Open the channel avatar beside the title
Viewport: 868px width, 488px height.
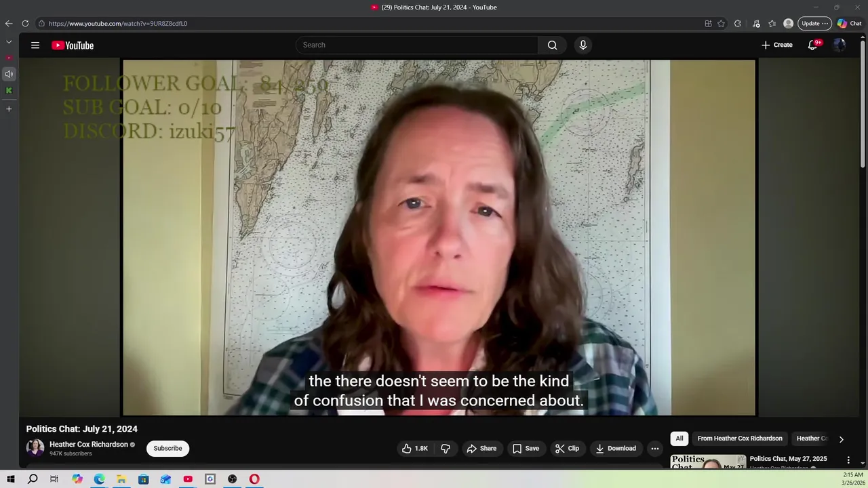[x=35, y=448]
